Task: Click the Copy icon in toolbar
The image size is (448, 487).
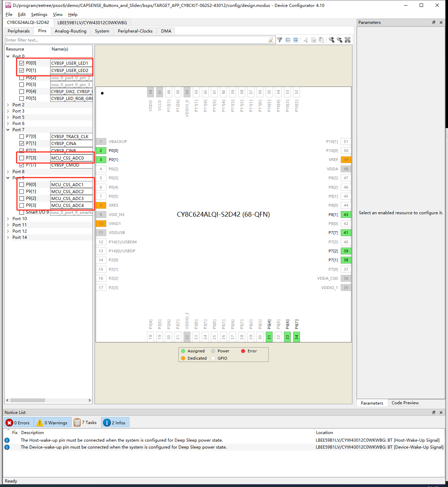Action: pos(314,40)
